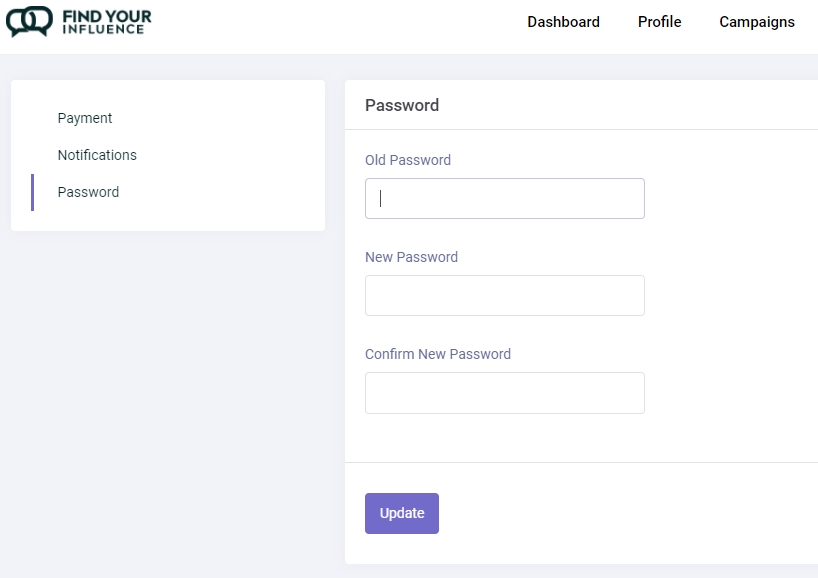Viewport: 818px width, 578px height.
Task: Open the Campaigns page
Action: tap(756, 21)
